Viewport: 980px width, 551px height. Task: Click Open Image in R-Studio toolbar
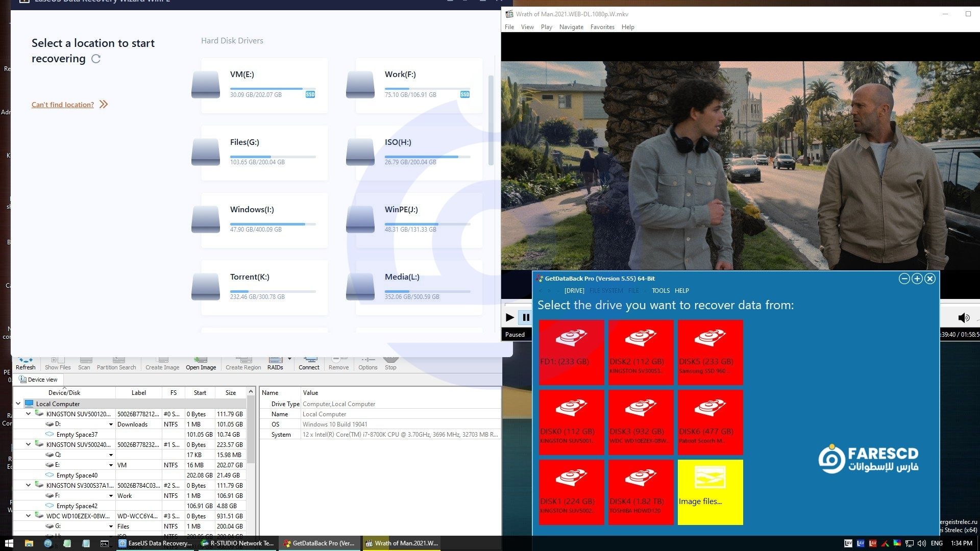coord(201,363)
